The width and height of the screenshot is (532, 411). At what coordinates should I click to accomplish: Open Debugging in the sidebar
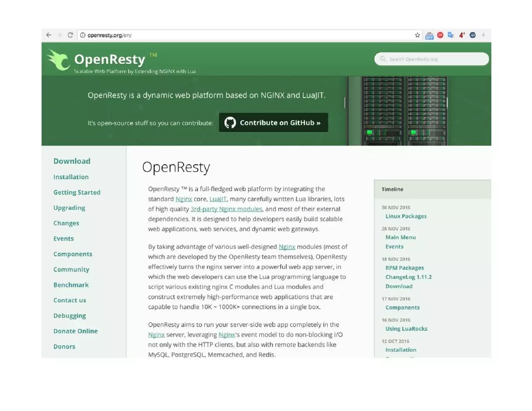pos(70,316)
